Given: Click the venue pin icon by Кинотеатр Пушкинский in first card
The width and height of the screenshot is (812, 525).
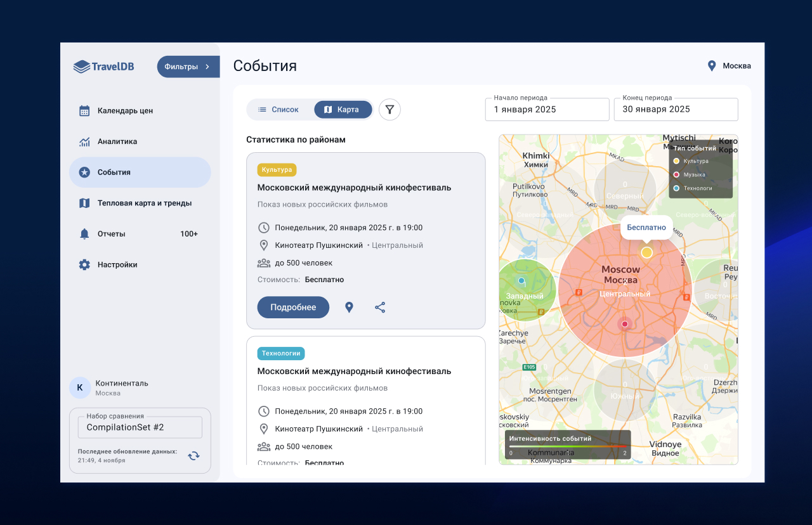Looking at the screenshot, I should pos(264,245).
